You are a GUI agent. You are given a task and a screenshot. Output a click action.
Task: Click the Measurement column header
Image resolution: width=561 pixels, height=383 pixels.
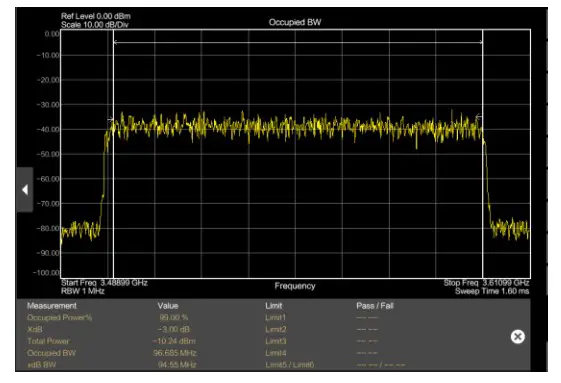pyautogui.click(x=52, y=306)
